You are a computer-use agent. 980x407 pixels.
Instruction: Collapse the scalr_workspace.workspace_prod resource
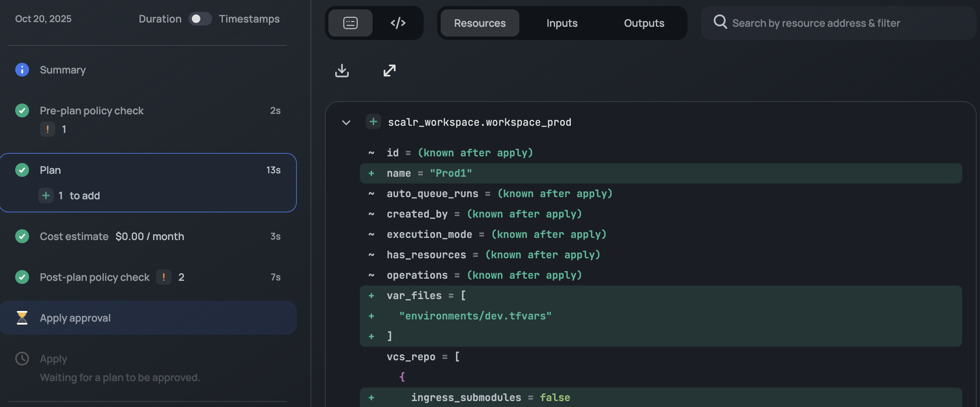pos(346,123)
